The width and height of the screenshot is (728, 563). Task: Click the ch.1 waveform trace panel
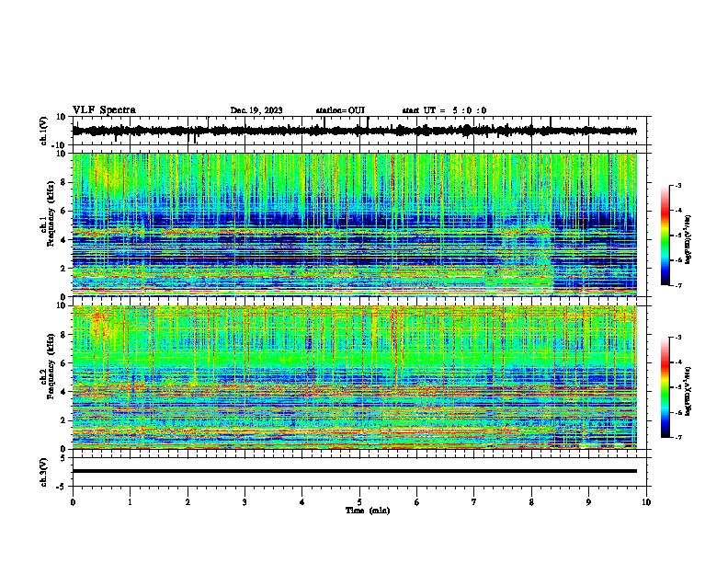pos(361,131)
